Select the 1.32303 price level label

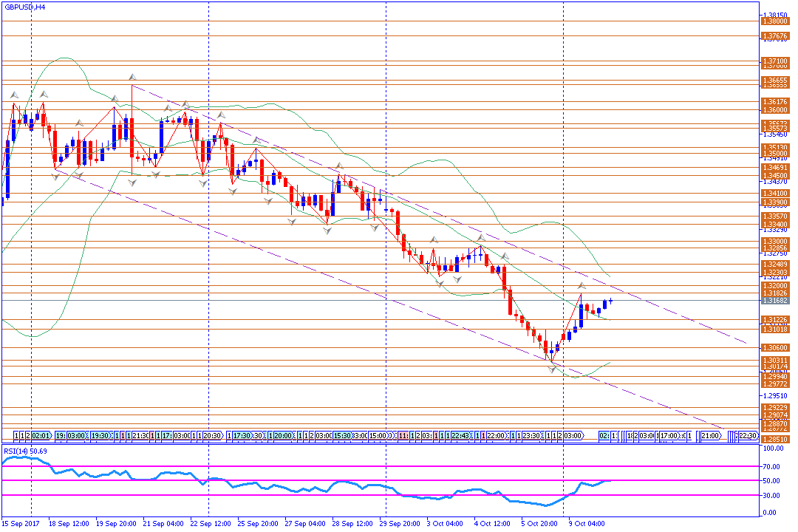(x=775, y=273)
